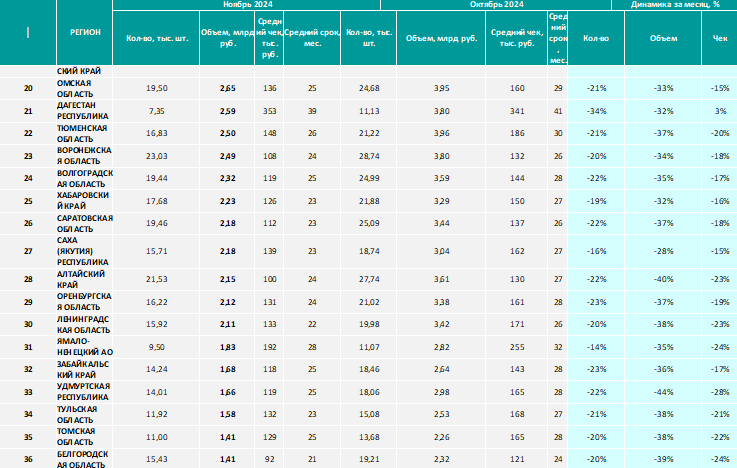The image size is (737, 468).
Task: Select Tyumen check change -20%
Action: click(720, 133)
